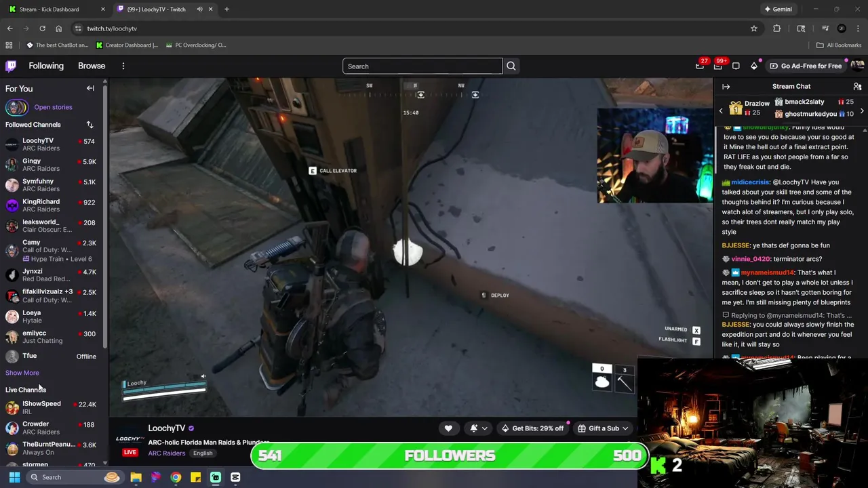The height and width of the screenshot is (488, 868).
Task: Open The best ChatBot bookmark
Action: point(57,45)
